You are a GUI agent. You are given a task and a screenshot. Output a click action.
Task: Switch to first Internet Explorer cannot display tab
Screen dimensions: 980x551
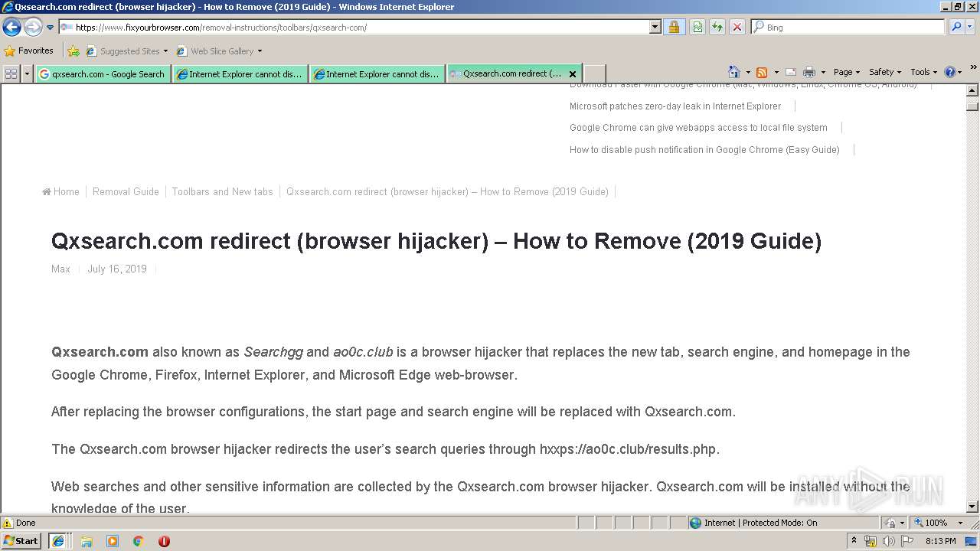(240, 74)
